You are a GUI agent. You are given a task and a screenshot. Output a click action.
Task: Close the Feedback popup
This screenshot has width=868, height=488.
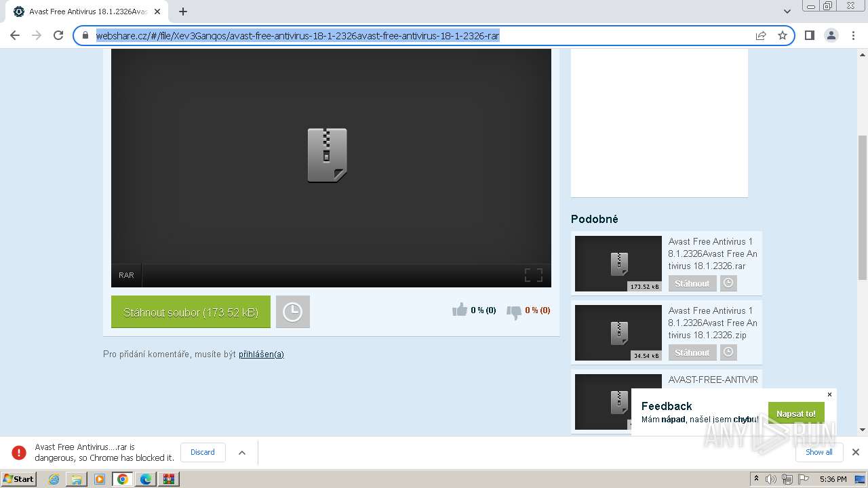(829, 394)
